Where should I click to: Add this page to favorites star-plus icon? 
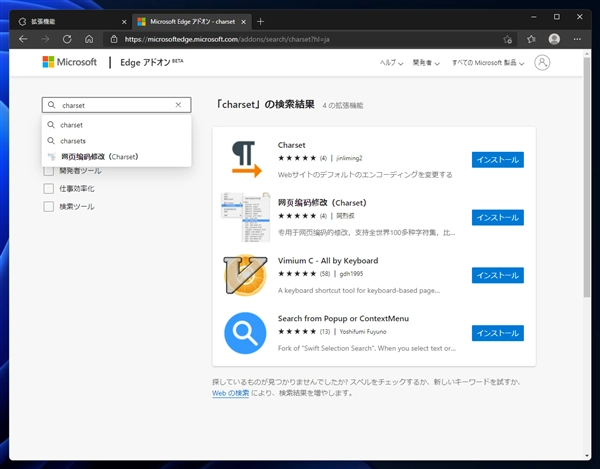pyautogui.click(x=507, y=39)
